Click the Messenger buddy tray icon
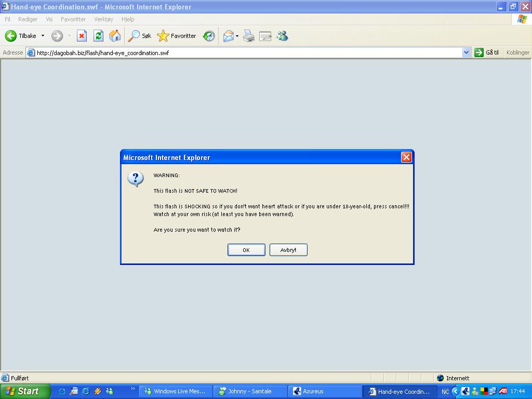Viewport: 532px width, 399px height. tap(475, 391)
